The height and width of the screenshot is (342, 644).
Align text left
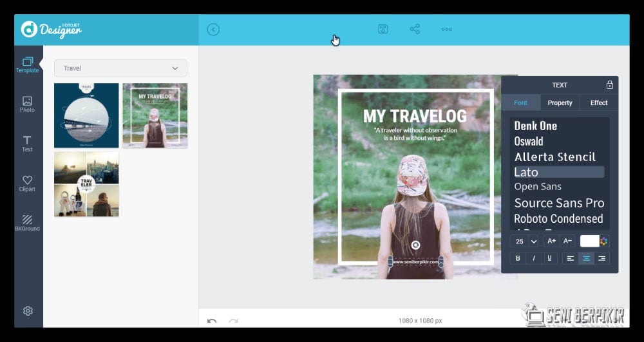[x=571, y=258]
